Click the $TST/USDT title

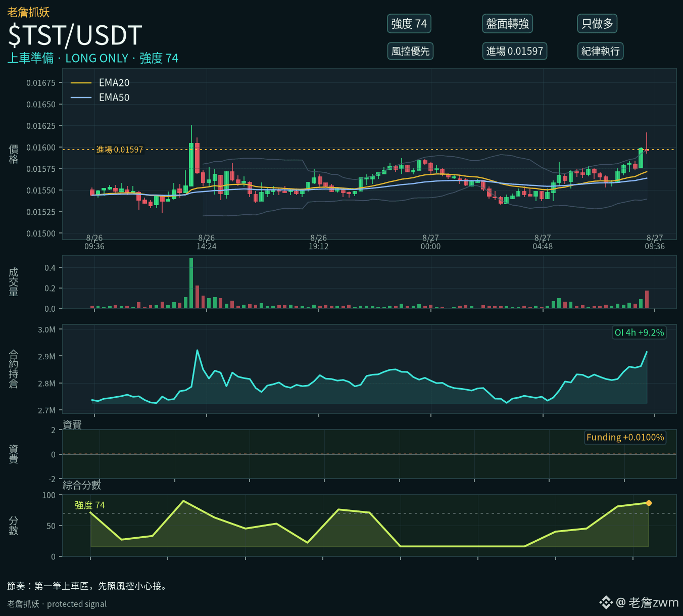point(75,35)
